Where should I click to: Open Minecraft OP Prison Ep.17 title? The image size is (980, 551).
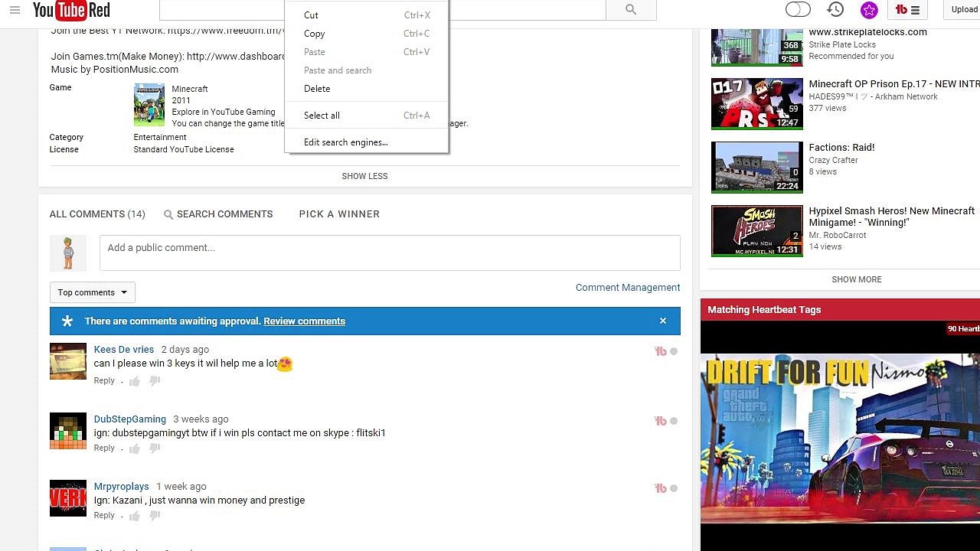pos(894,84)
